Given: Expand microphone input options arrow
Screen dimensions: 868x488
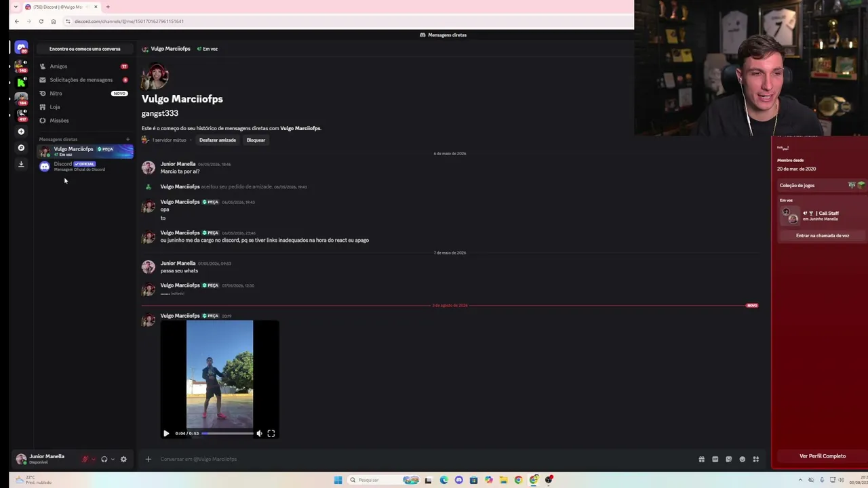Looking at the screenshot, I should click(94, 459).
